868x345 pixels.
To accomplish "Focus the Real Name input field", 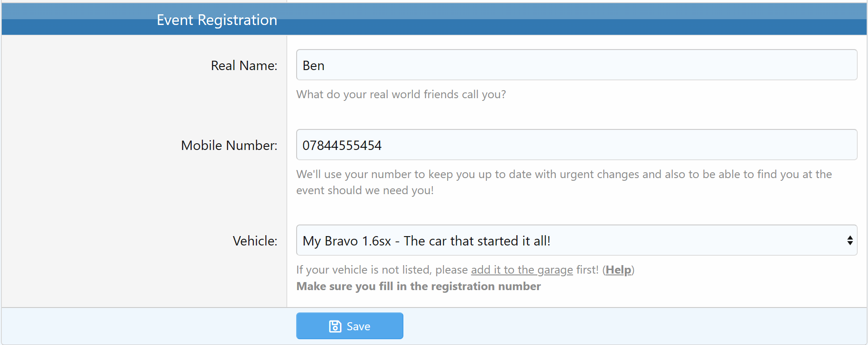I will (576, 65).
